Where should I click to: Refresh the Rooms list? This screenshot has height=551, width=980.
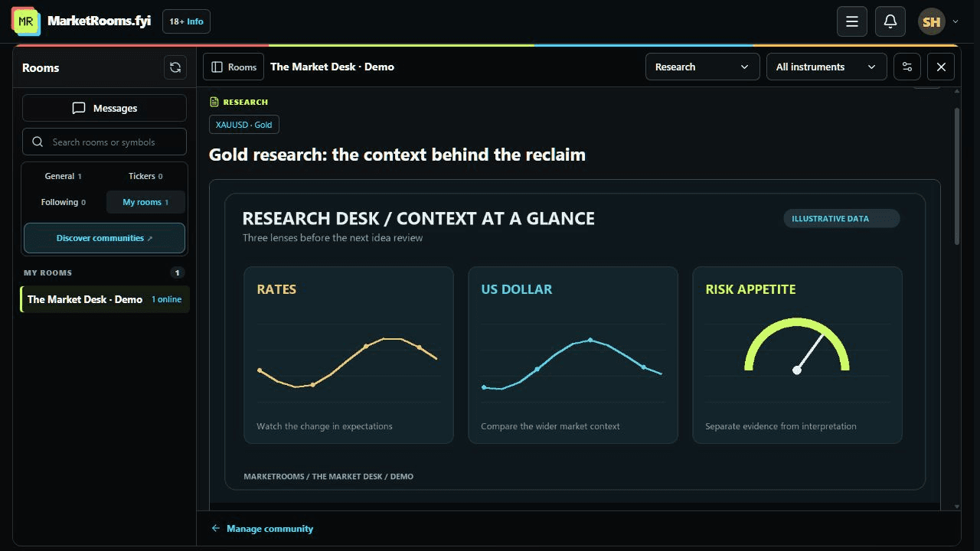(175, 67)
